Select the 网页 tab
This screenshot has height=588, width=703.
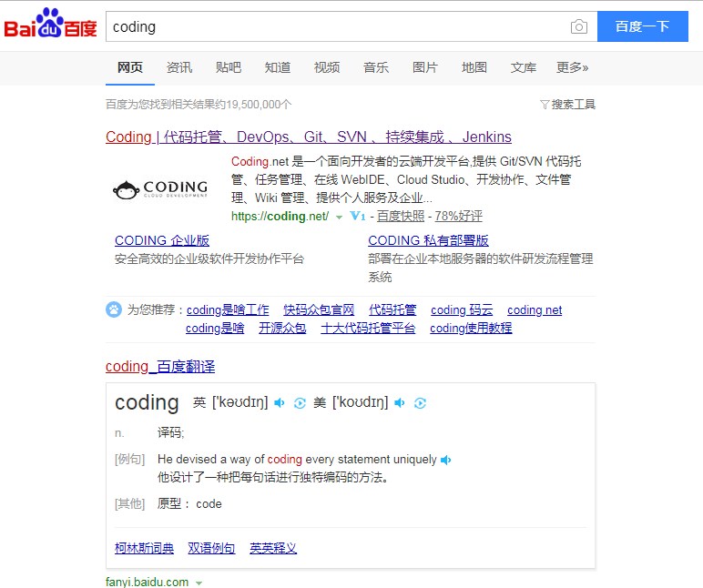[x=130, y=67]
